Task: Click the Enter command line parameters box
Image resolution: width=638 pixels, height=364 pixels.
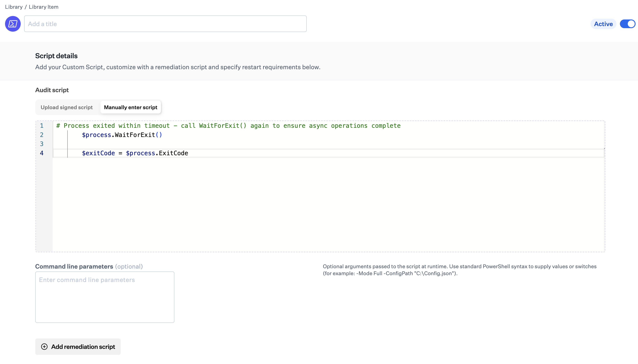Action: 105,297
